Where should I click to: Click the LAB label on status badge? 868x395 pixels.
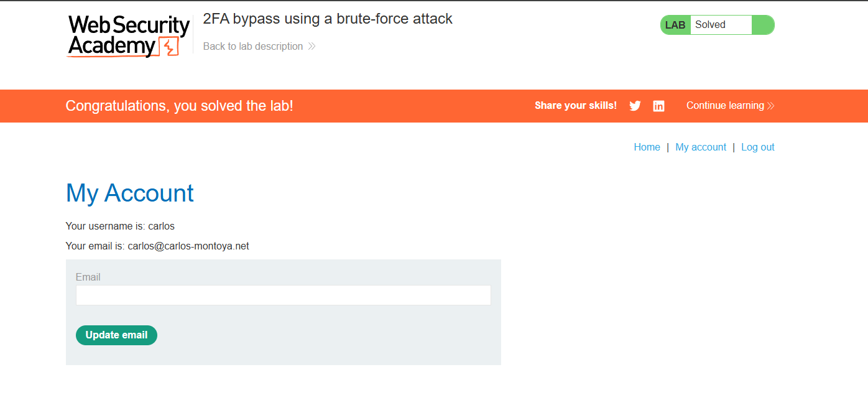click(675, 26)
